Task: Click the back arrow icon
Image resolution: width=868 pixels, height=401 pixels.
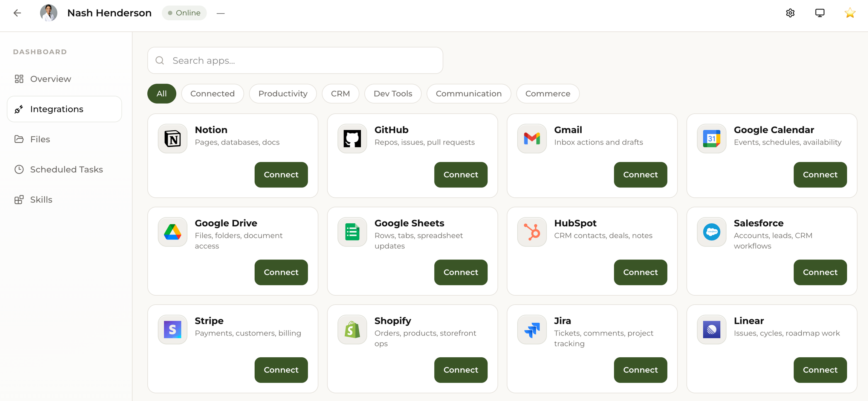Action: [x=17, y=13]
